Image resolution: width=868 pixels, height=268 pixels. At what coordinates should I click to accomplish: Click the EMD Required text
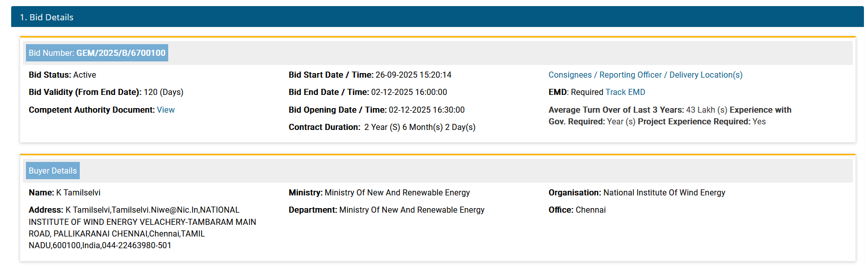click(x=587, y=92)
